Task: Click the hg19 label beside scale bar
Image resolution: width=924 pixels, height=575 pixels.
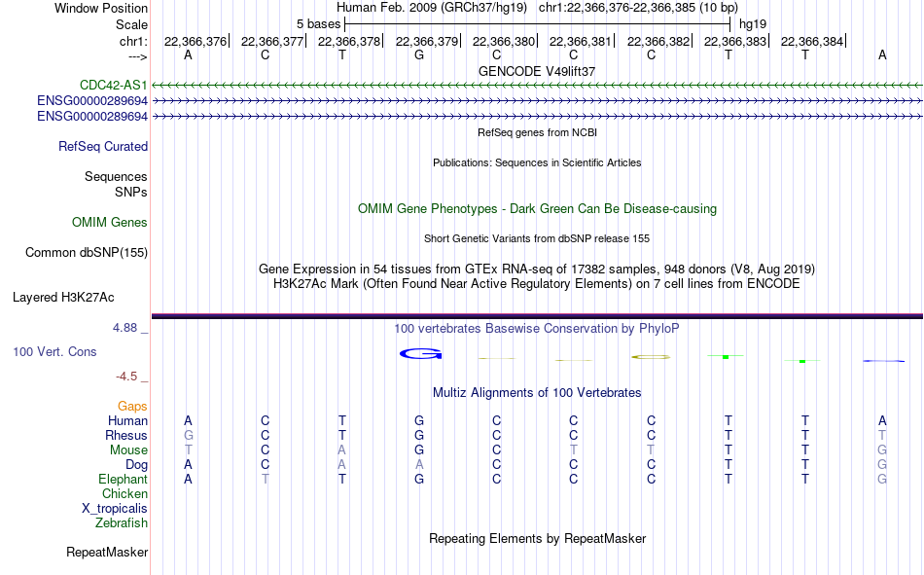Action: coord(753,24)
